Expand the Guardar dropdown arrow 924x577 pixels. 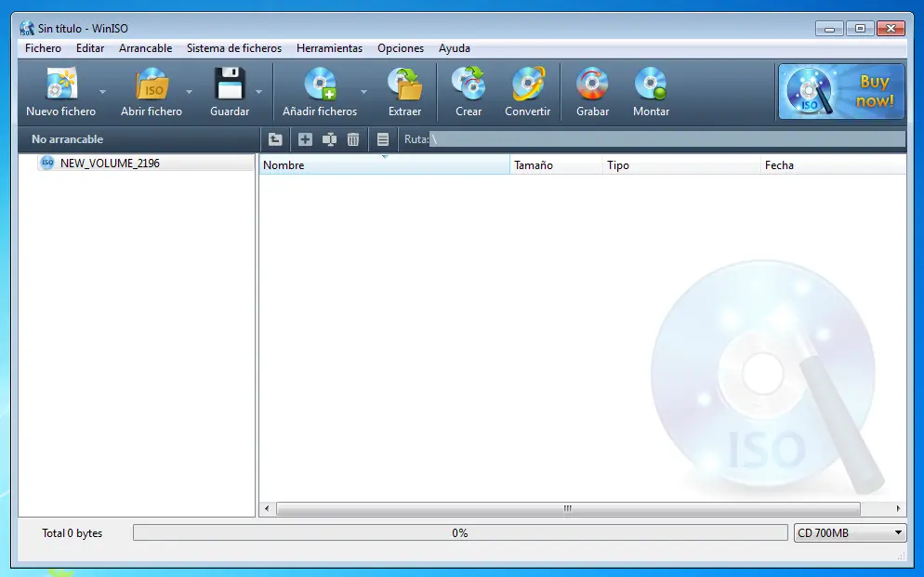[x=258, y=91]
